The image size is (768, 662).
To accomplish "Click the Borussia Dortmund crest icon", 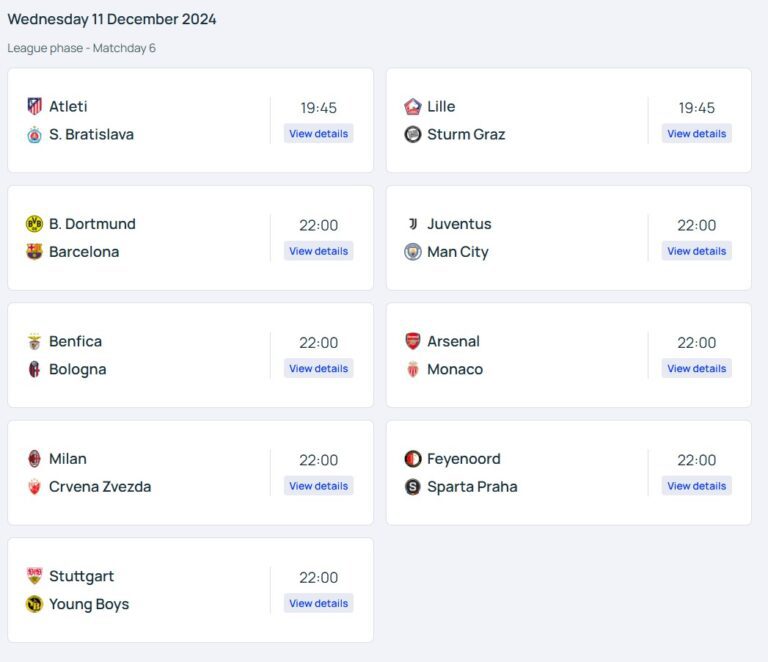I will pyautogui.click(x=35, y=224).
